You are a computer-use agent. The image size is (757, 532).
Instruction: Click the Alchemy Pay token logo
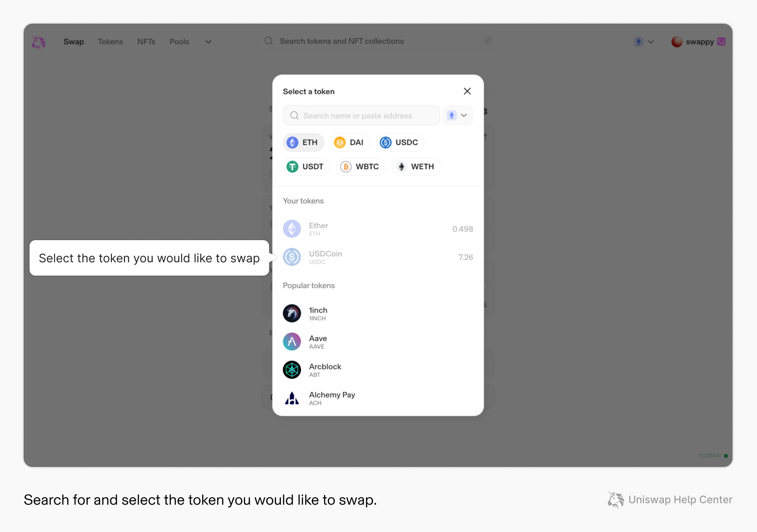pos(292,398)
